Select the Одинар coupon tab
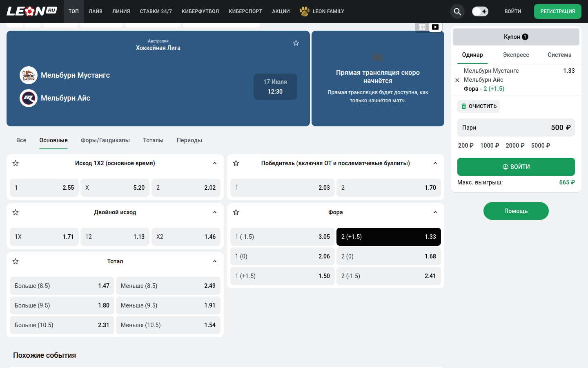 (x=472, y=55)
